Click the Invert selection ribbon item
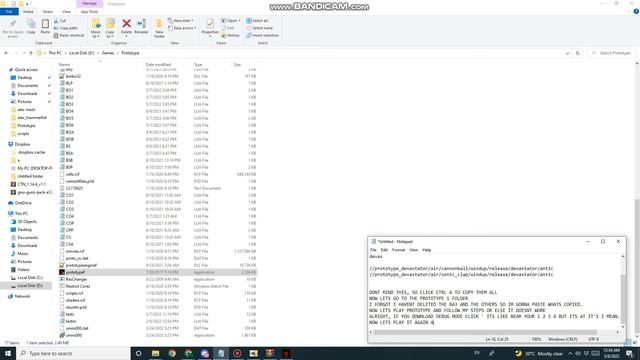Viewport: 640px width, 360px height. [262, 35]
